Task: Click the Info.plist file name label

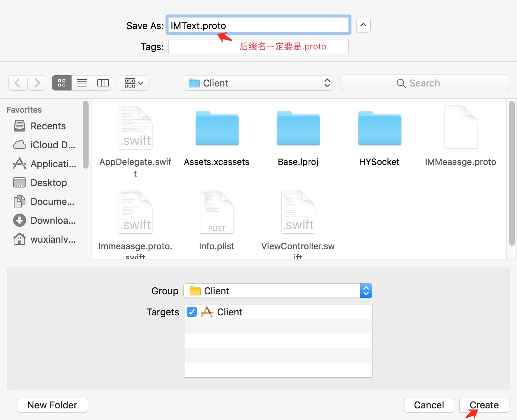Action: coord(217,246)
